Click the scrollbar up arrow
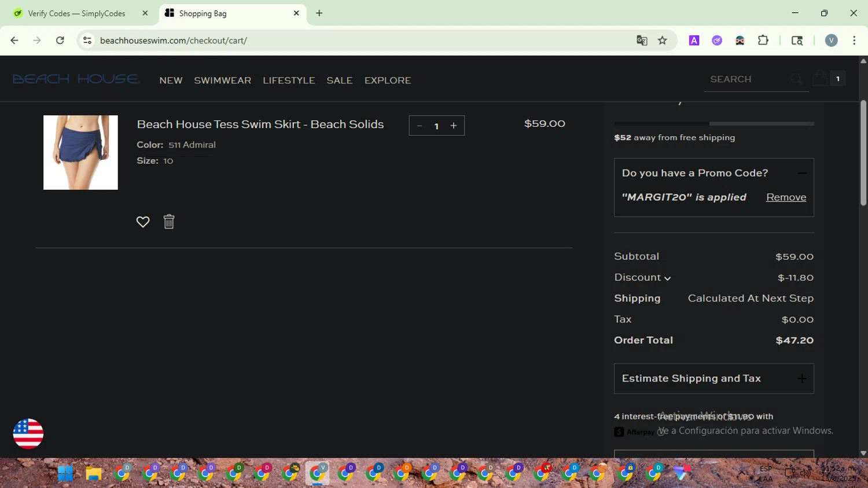The image size is (868, 488). coord(863,61)
